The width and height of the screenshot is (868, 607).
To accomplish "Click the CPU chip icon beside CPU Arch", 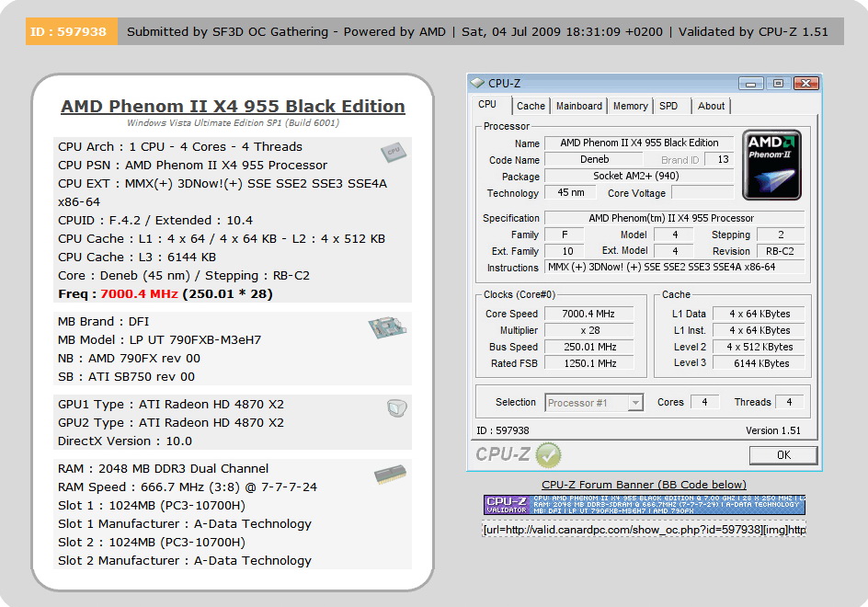I will coord(394,152).
